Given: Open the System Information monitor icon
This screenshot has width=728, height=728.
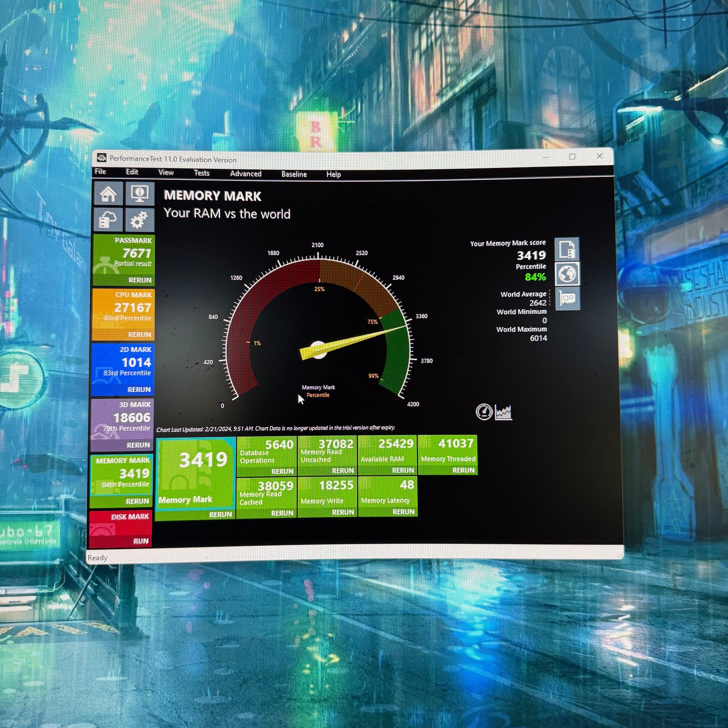Looking at the screenshot, I should pos(140,194).
